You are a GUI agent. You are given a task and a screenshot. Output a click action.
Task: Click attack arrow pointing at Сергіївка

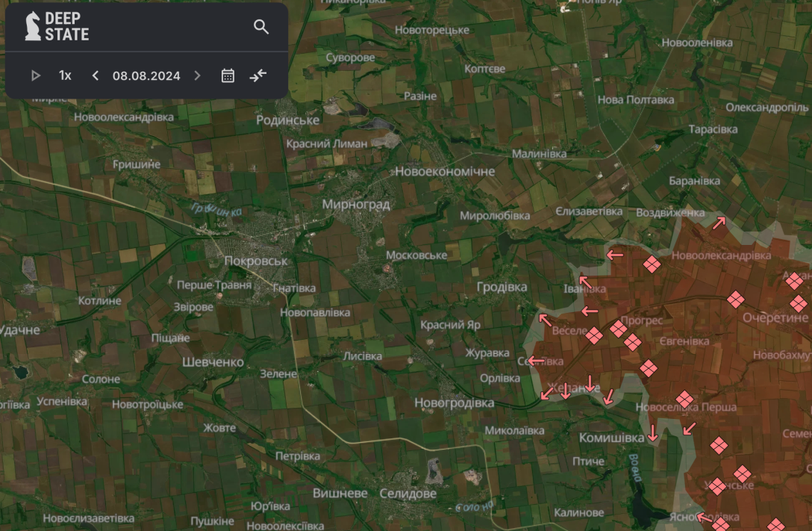click(535, 361)
